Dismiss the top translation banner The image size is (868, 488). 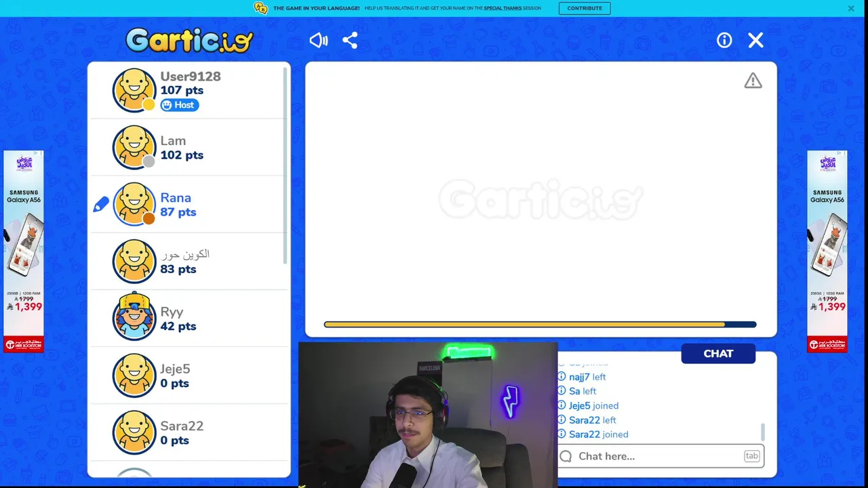pyautogui.click(x=851, y=8)
